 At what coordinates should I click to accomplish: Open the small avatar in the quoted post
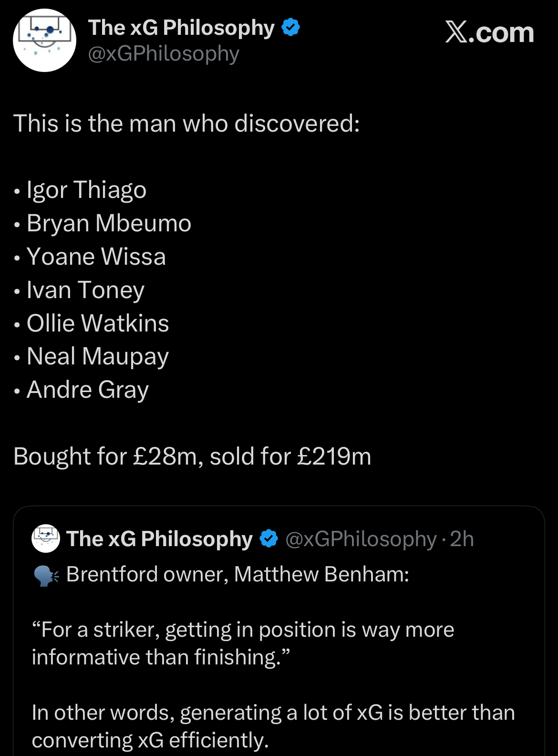[46, 539]
